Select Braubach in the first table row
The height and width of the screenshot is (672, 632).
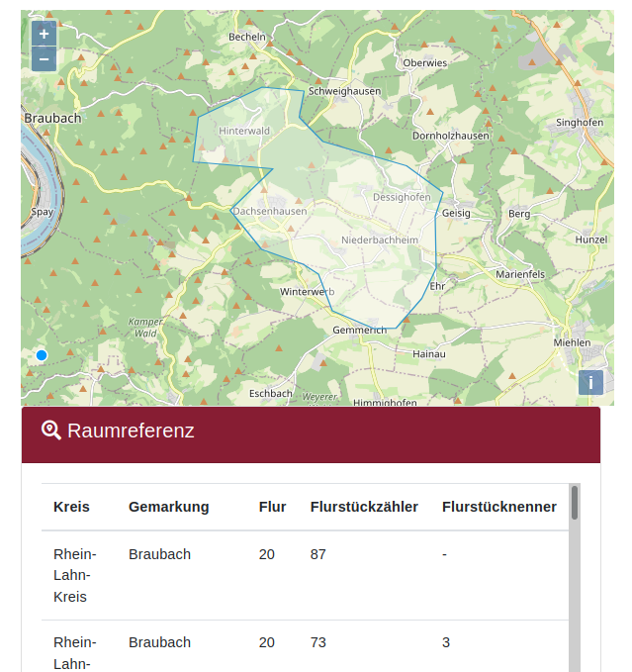(159, 554)
